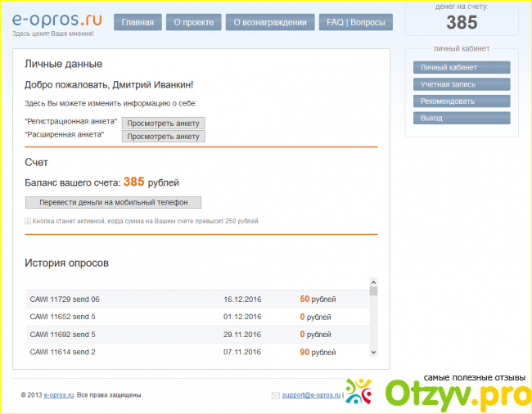The image size is (532, 414).
Task: Click the Otzyv.pro watermark logo
Action: point(434,394)
